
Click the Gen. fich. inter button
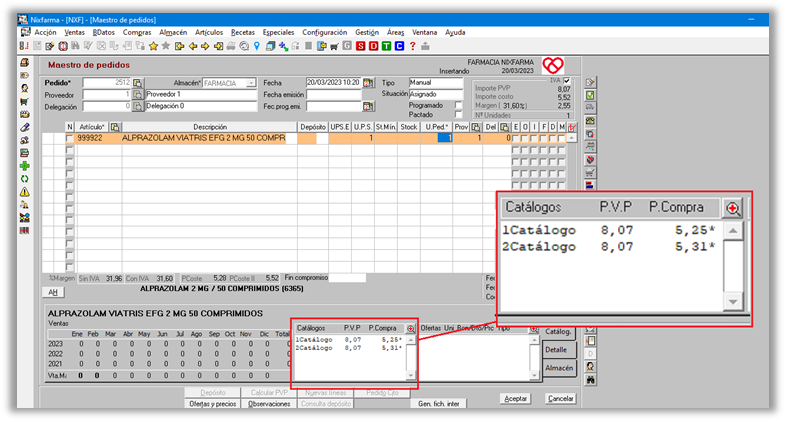[439, 404]
